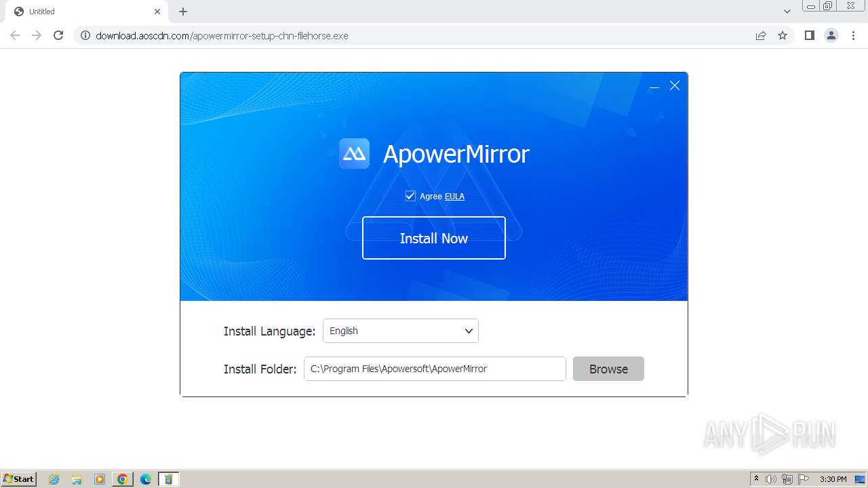Minimize the ApowerMirror installer window
The height and width of the screenshot is (488, 868).
tap(654, 86)
